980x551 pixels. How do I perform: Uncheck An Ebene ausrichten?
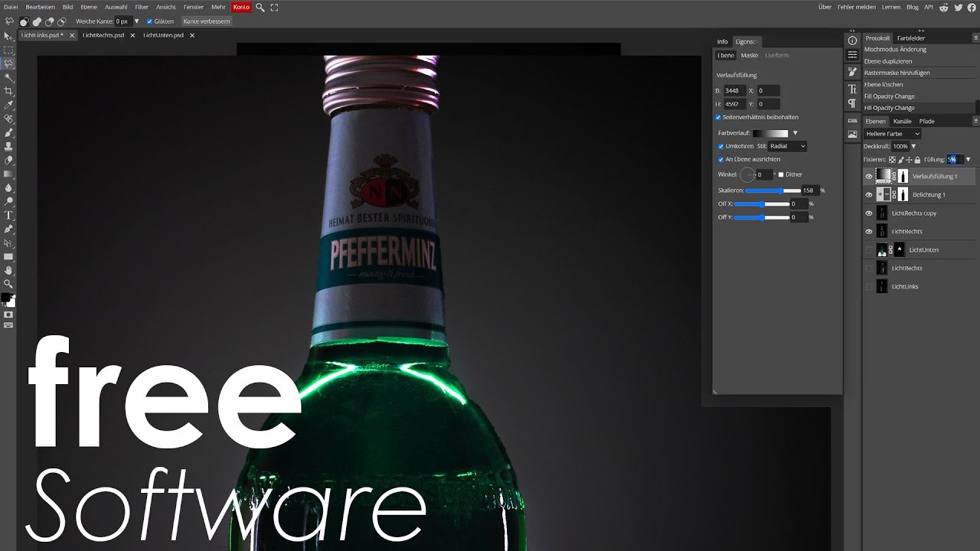pyautogui.click(x=720, y=159)
